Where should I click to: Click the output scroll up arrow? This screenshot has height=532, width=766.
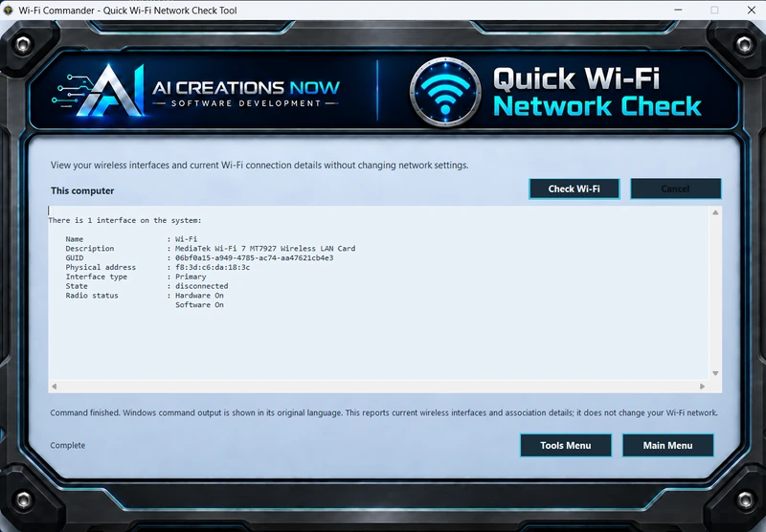pos(715,212)
